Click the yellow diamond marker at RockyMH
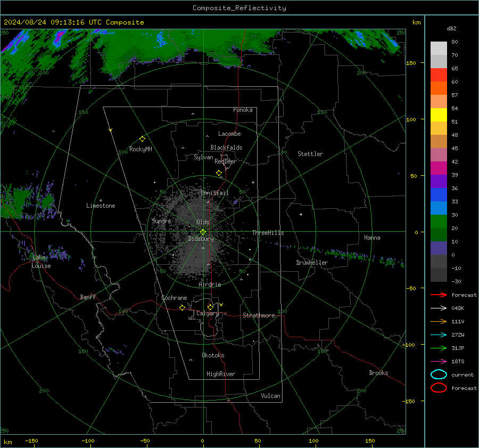The height and width of the screenshot is (448, 479). pos(142,139)
